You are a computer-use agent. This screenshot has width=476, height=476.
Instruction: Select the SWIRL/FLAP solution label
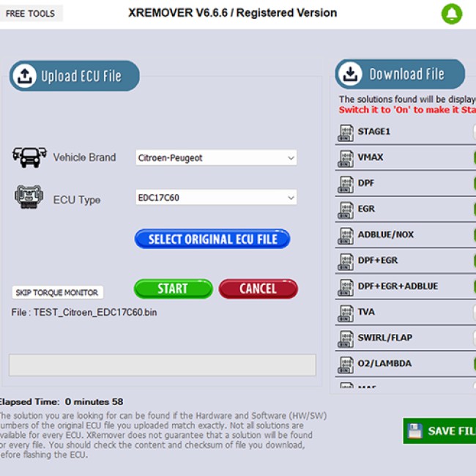(x=385, y=338)
